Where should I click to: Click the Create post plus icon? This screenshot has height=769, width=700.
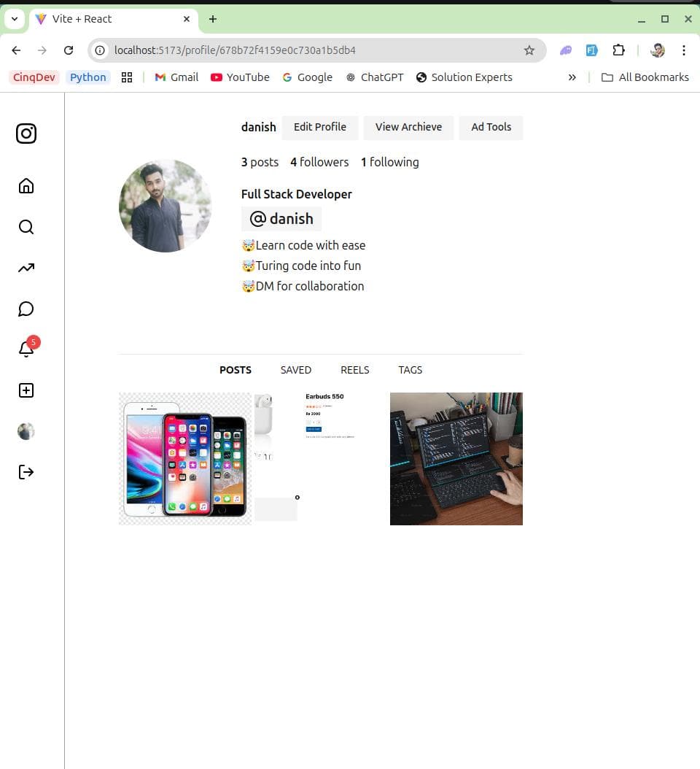(26, 390)
